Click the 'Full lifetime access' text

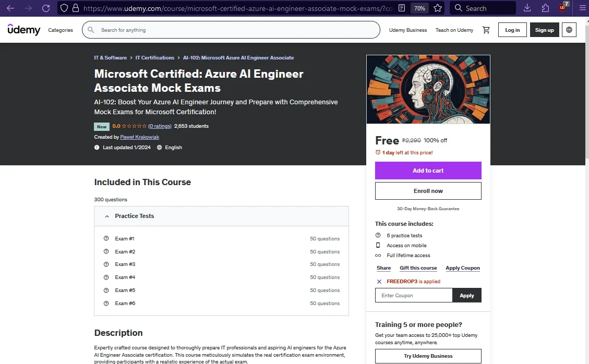[x=408, y=256]
